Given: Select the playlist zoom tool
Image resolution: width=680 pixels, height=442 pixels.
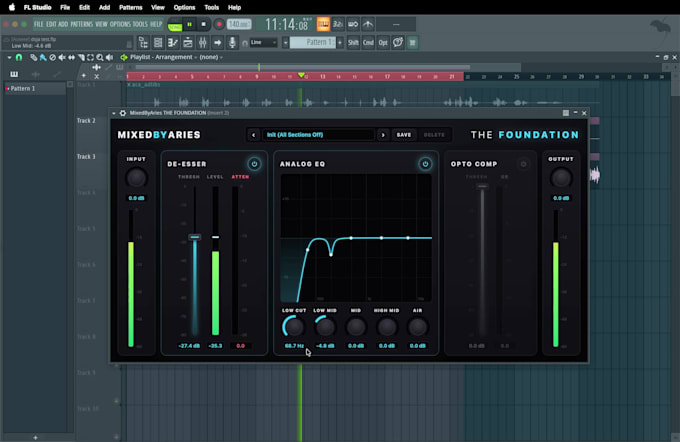Looking at the screenshot, I should click(100, 57).
